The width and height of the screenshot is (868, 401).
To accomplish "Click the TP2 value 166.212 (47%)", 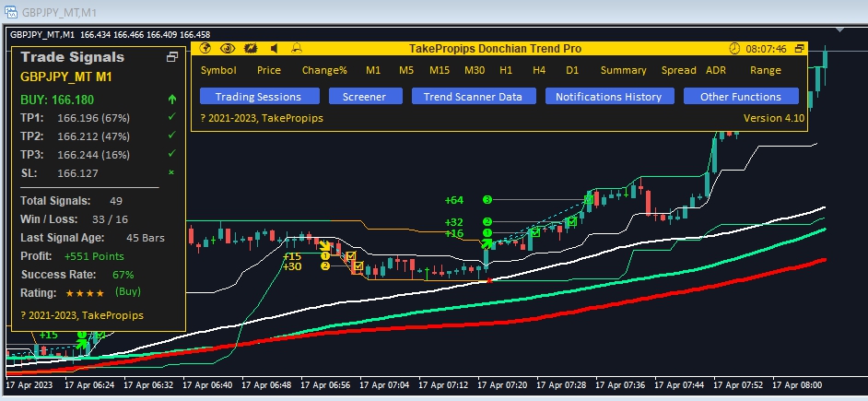I will pos(94,136).
